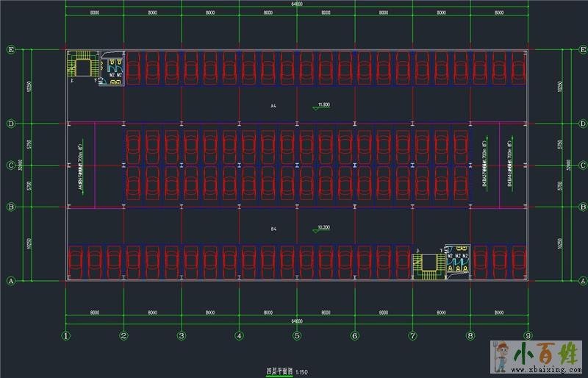The height and width of the screenshot is (378, 588).
Task: Select grid axis bubble 5 at bottom
Action: [x=297, y=336]
